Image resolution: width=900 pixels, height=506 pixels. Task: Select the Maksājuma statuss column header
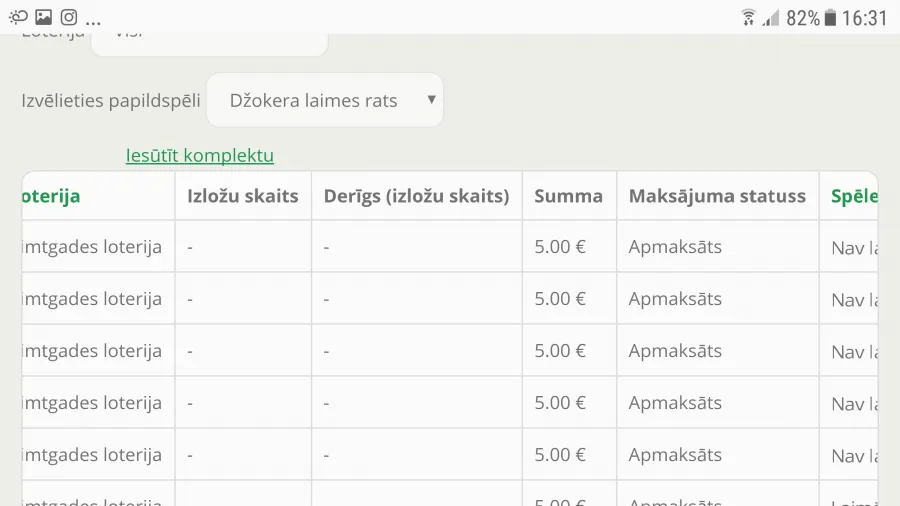click(x=717, y=196)
